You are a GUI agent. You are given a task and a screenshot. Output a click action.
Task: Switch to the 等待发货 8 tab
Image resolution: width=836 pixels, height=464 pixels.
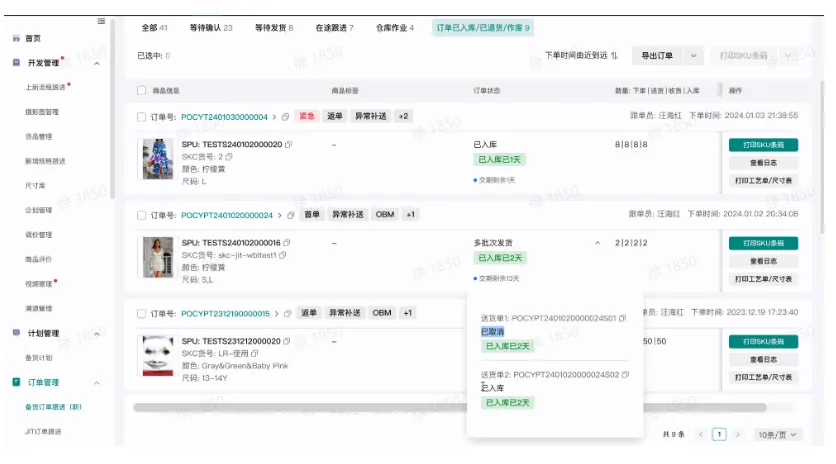(x=274, y=28)
